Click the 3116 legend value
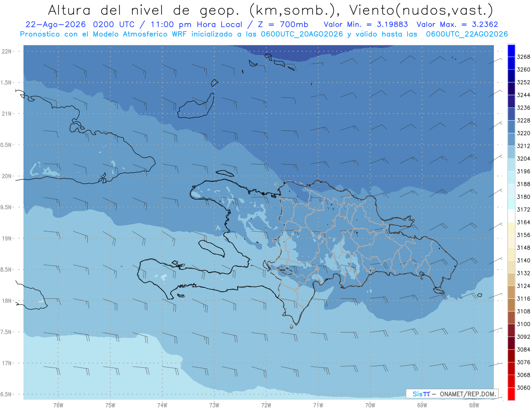 [524, 299]
